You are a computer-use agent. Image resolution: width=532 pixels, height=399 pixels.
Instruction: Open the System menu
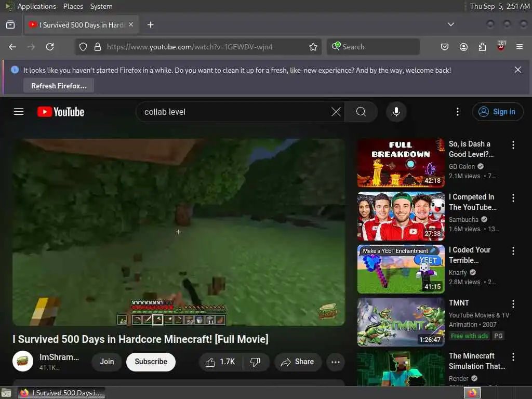[101, 6]
